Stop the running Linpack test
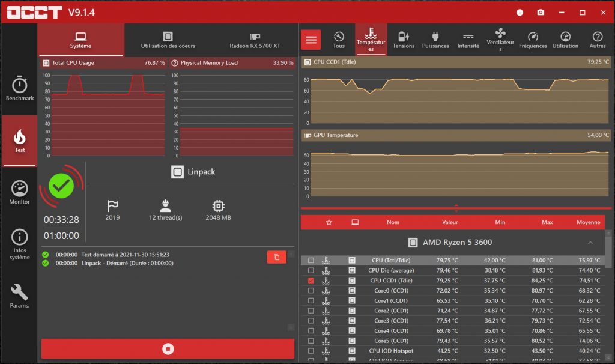 pyautogui.click(x=167, y=348)
